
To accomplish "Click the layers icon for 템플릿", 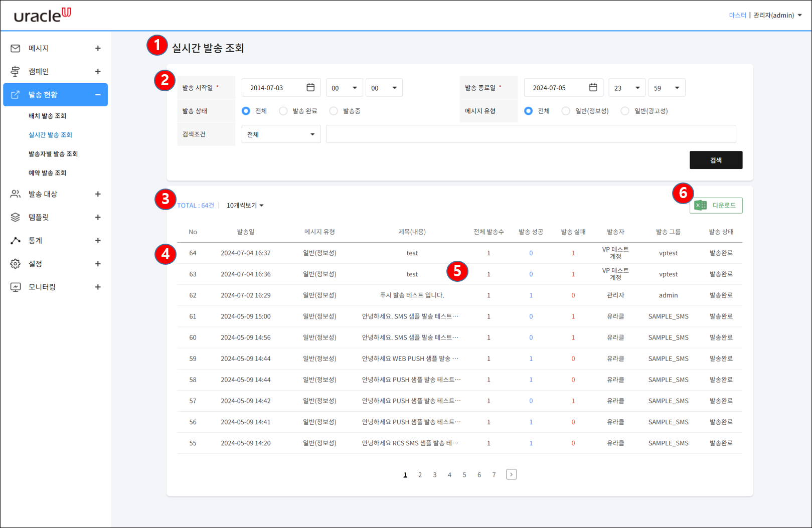I will (16, 217).
